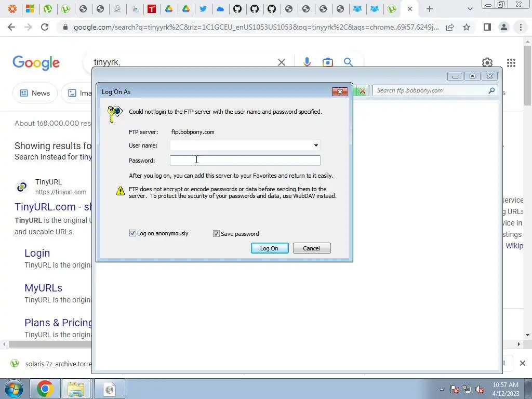
Task: Stop loading with the red X in Explorer
Action: tap(362, 91)
